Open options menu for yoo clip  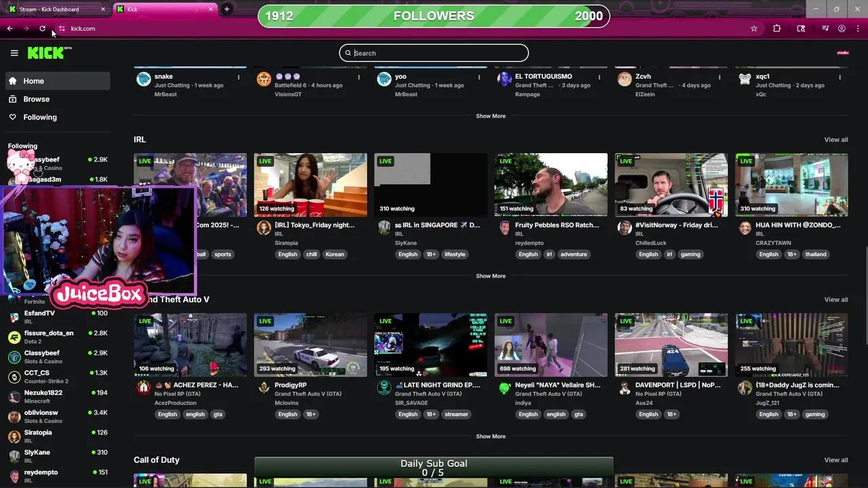pos(479,77)
